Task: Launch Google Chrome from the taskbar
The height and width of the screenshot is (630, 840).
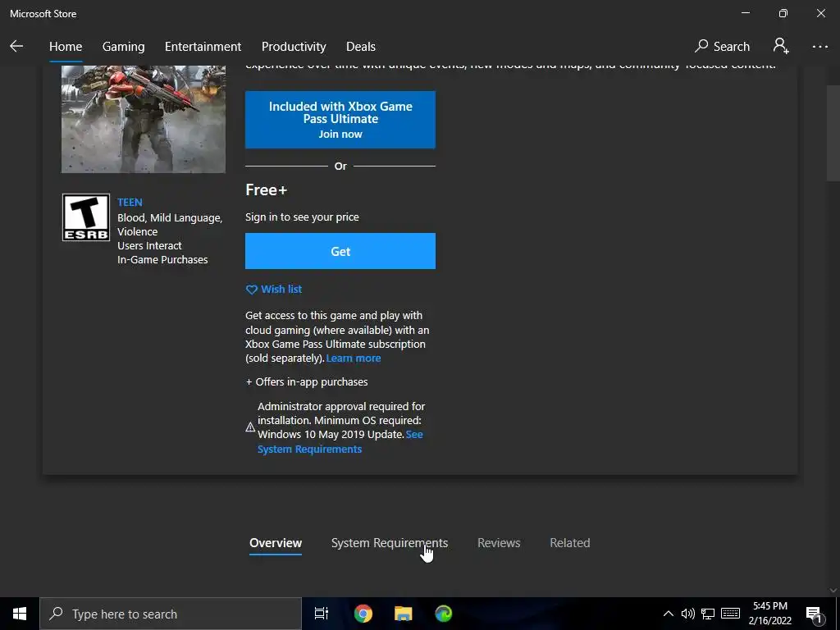Action: tap(363, 614)
